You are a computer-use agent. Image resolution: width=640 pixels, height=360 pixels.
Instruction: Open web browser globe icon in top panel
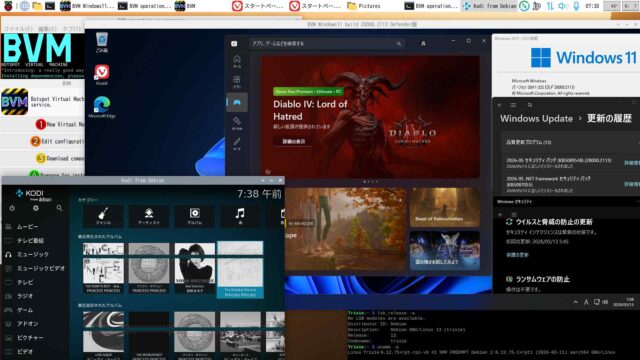(25, 6)
